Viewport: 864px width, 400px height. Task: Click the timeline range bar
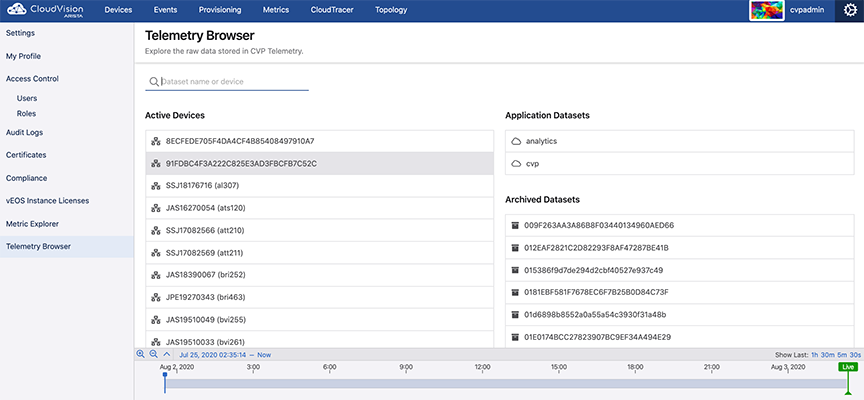(x=506, y=383)
